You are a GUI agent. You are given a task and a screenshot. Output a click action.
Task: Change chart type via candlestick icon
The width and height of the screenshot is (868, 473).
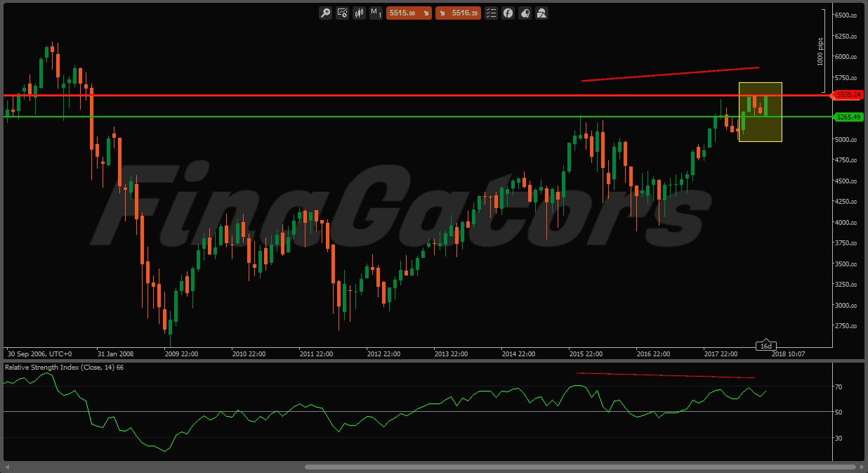(360, 13)
